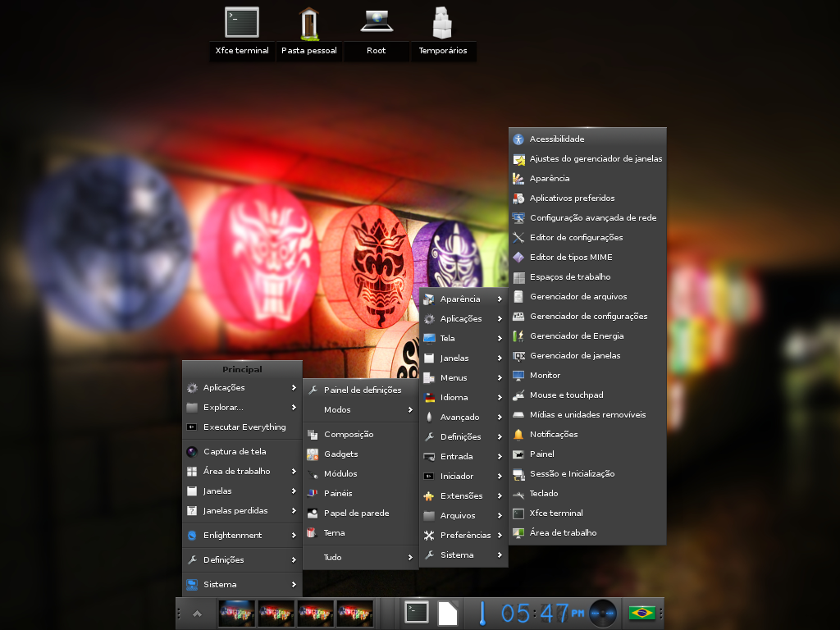Open Gerenciador de janelas settings entry
The height and width of the screenshot is (630, 840).
point(587,356)
